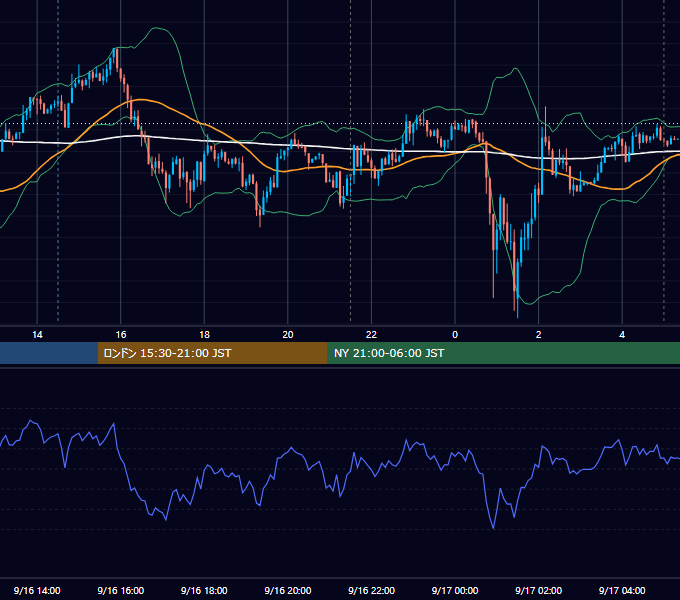Click the '22' hour label on chart axis
This screenshot has width=680, height=600.
pos(371,335)
